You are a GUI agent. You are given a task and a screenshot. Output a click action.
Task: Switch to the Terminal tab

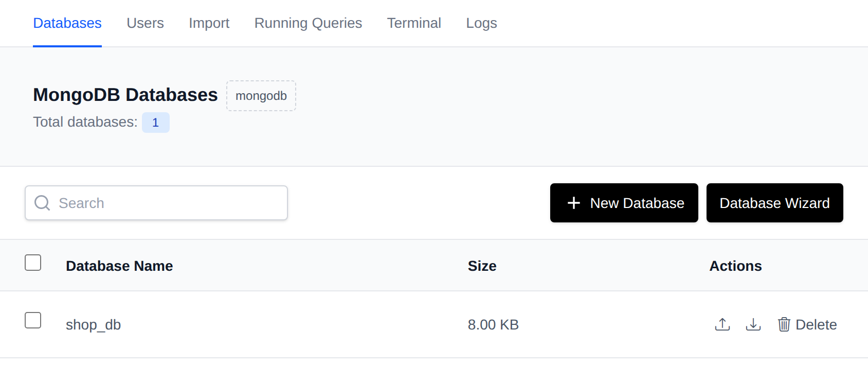414,23
